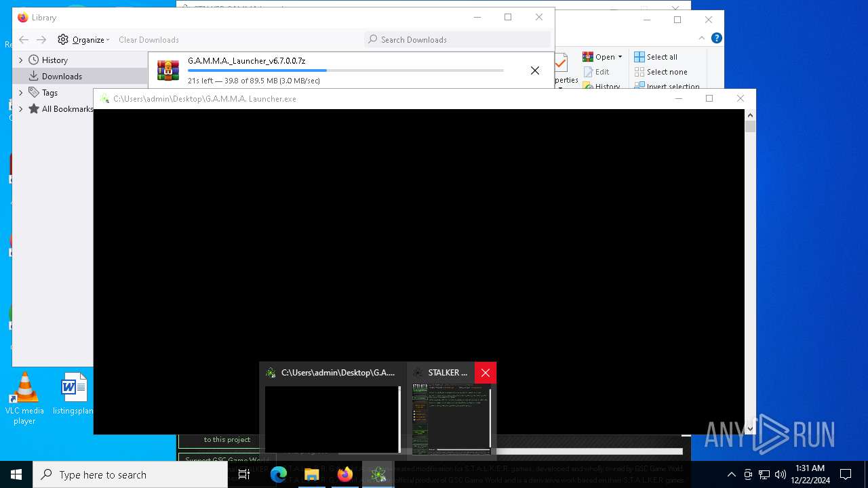Collapse the Explorer ribbon with the chevron
Screen dimensions: 868x488
(702, 39)
